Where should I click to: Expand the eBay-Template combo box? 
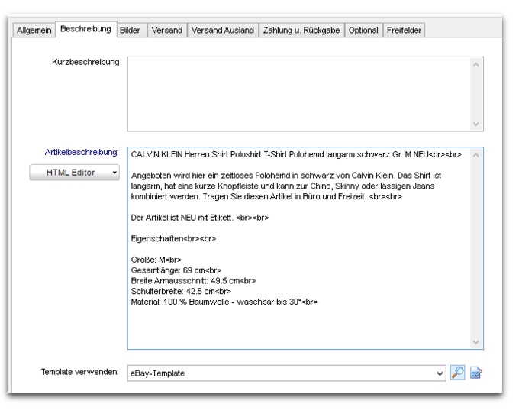coord(287,373)
